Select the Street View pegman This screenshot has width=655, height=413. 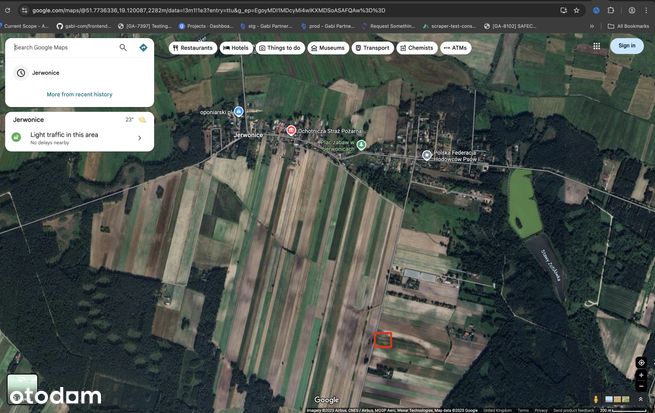pyautogui.click(x=596, y=400)
